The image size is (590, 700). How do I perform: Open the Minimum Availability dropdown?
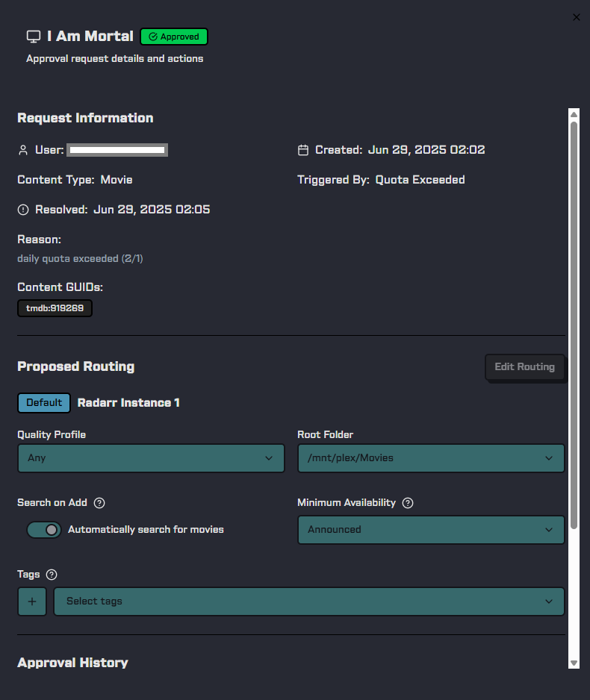point(431,529)
